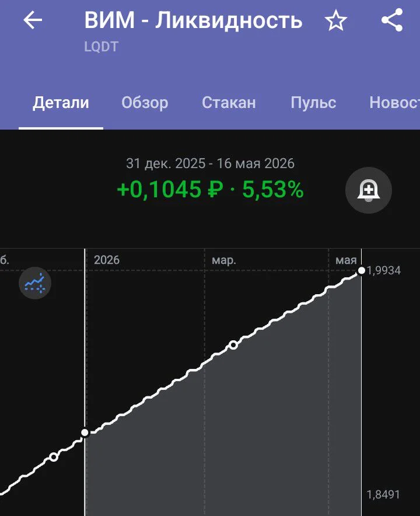This screenshot has height=516, width=420.
Task: Tap the ВИМ - Ликвидность title
Action: point(194,20)
